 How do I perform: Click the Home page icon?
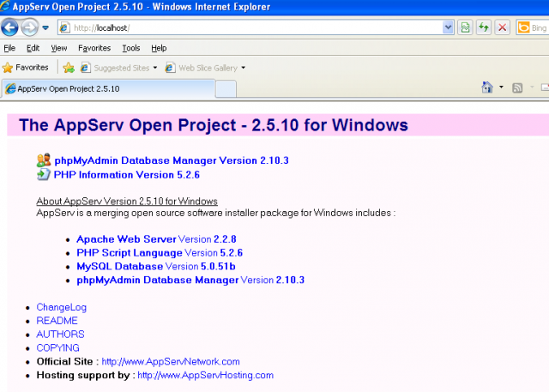point(487,87)
